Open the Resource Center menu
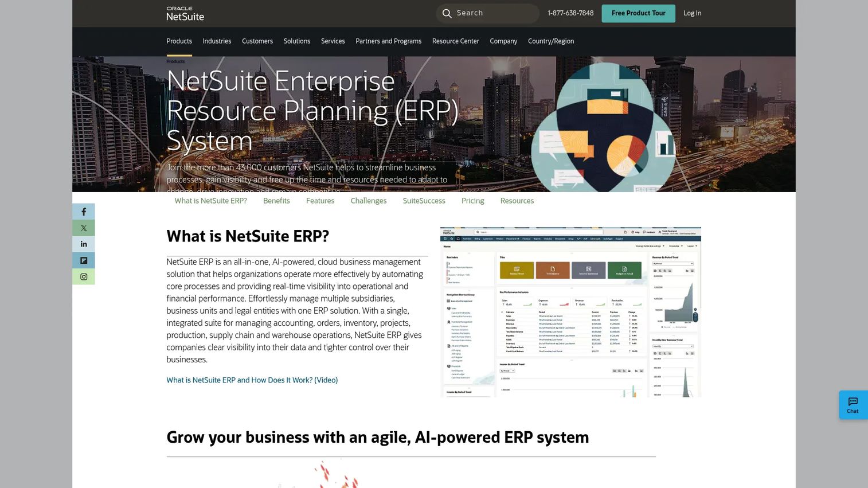Screen dimensions: 868x488 456,41
